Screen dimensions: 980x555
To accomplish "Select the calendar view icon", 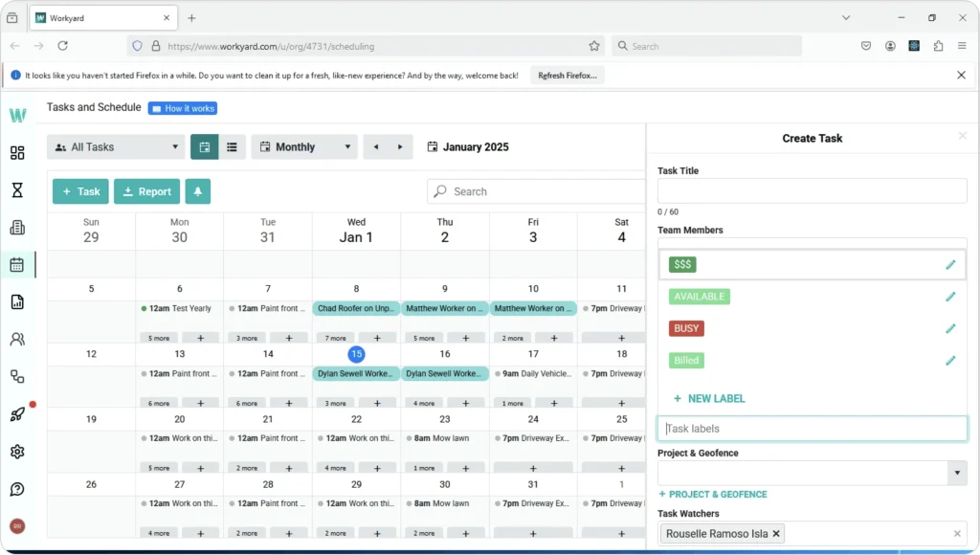I will pos(205,146).
